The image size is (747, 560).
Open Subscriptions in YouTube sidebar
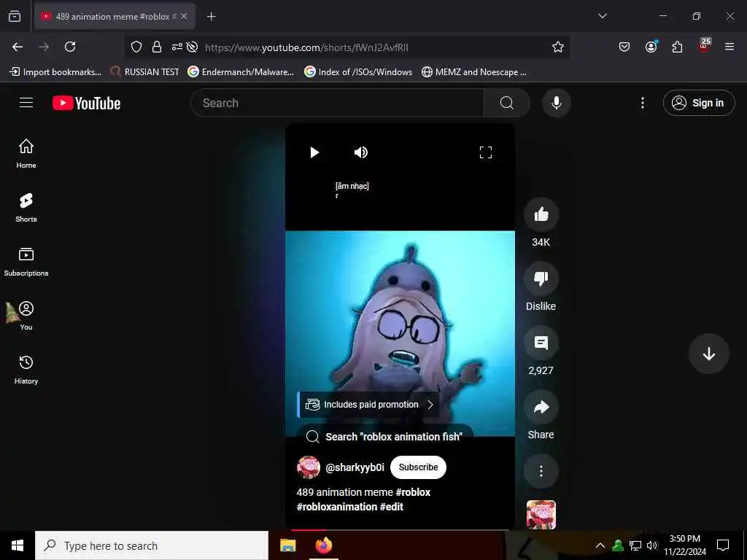(26, 262)
